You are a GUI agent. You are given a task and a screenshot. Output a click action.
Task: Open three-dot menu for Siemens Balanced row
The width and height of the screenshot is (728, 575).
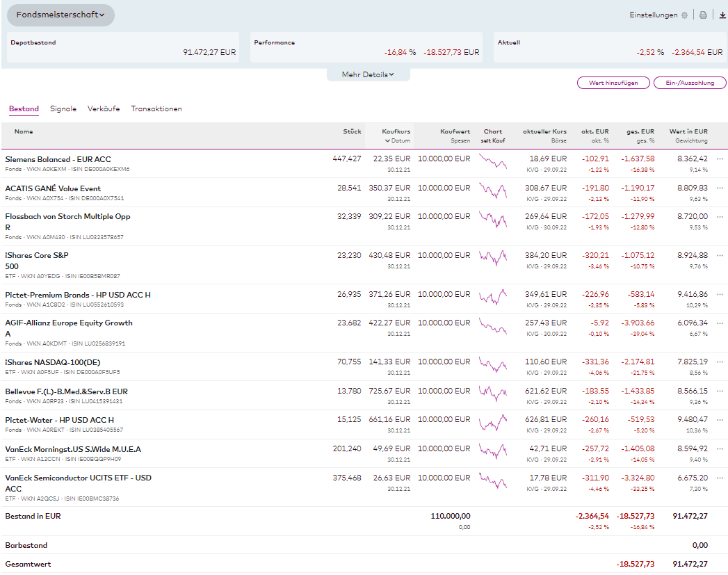point(720,159)
